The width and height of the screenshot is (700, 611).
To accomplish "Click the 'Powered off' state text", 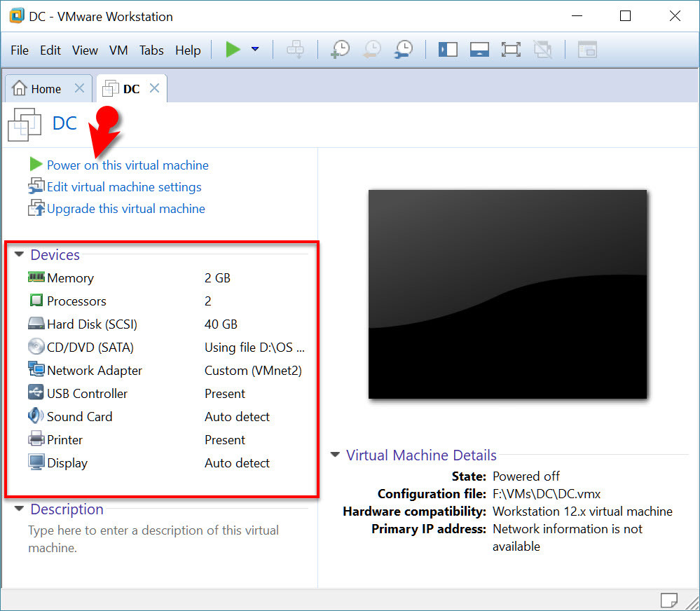I will coord(526,476).
